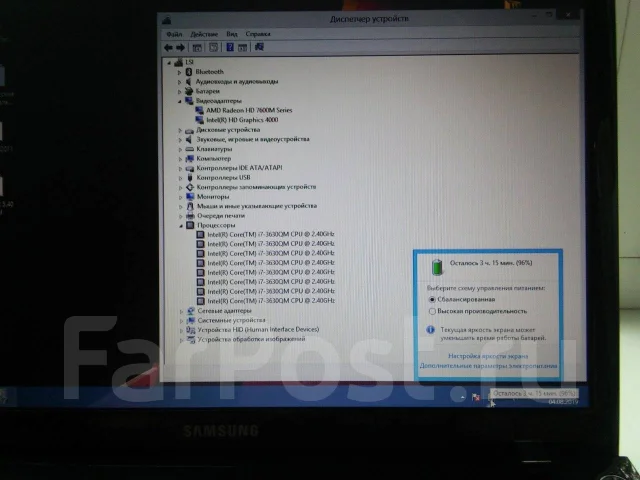Click the Клавиатуры keyboard icon
The image size is (640, 480).
pyautogui.click(x=189, y=149)
